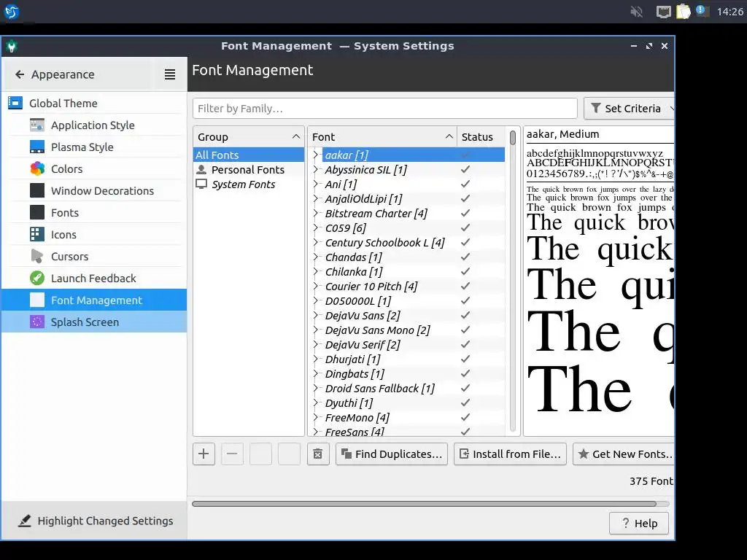Select FreeSans [4] font row
The image size is (747, 560).
click(x=407, y=431)
